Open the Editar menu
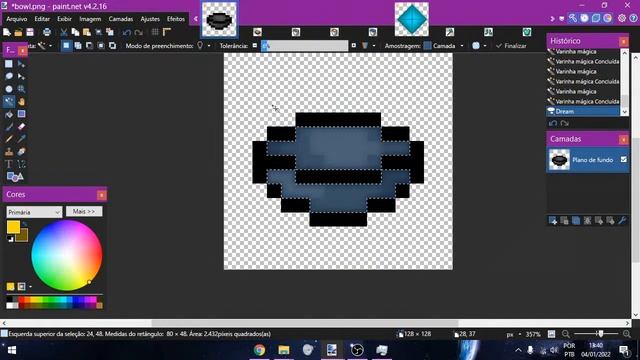Image resolution: width=640 pixels, height=360 pixels. [x=42, y=19]
